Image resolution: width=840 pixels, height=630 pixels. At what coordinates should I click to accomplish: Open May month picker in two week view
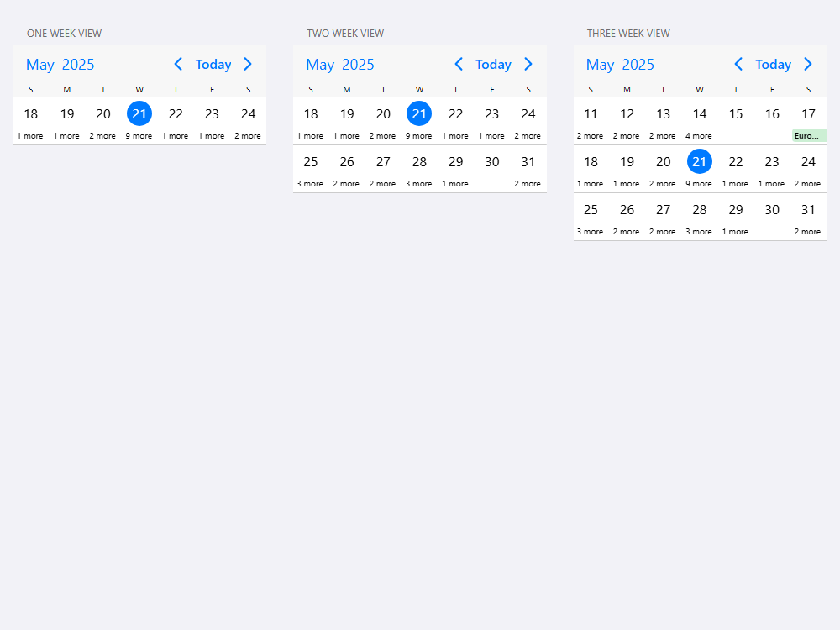(320, 65)
